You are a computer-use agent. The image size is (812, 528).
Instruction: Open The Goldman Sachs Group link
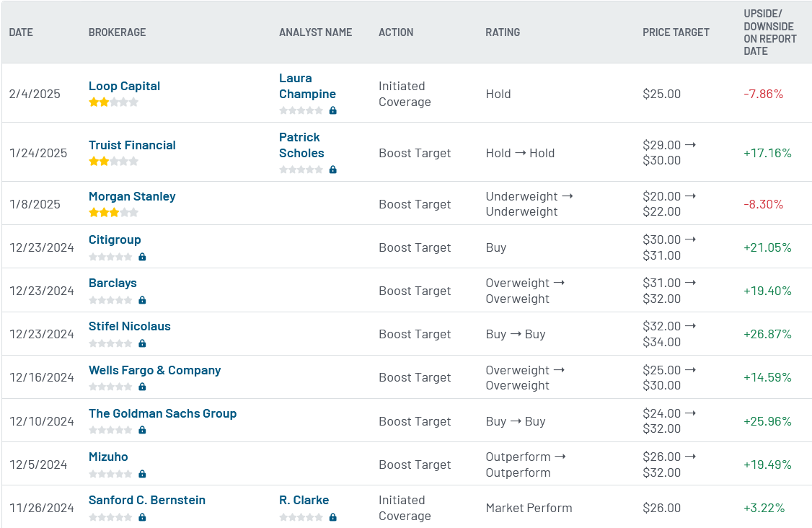[162, 413]
